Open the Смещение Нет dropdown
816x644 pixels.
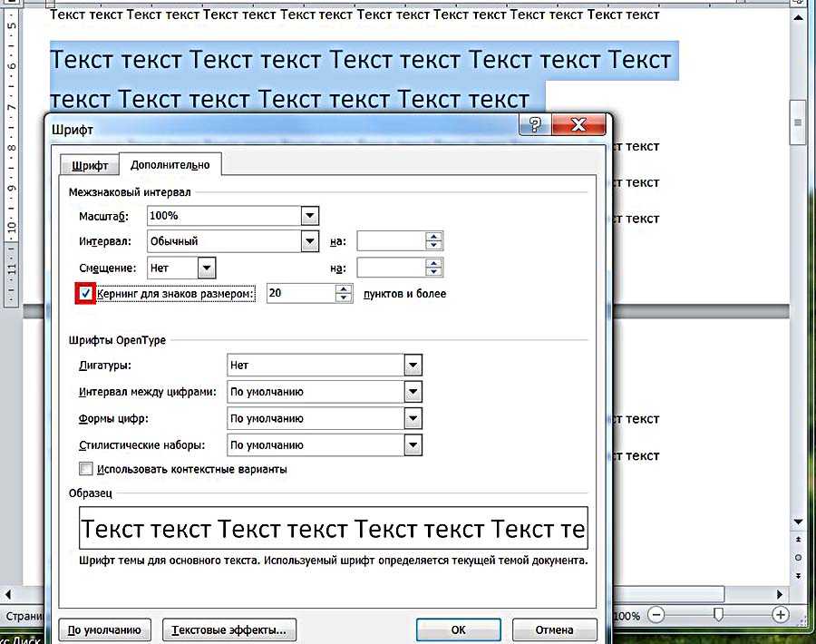[207, 268]
